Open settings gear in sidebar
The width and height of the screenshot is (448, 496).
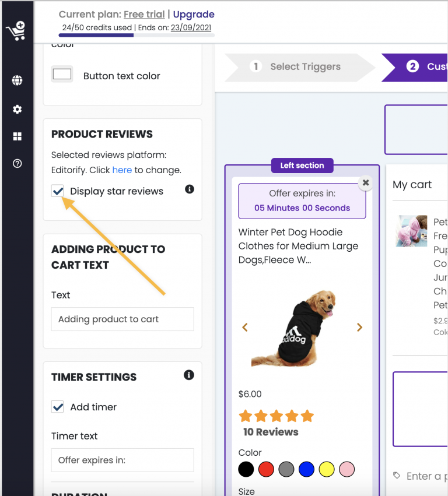pyautogui.click(x=17, y=110)
